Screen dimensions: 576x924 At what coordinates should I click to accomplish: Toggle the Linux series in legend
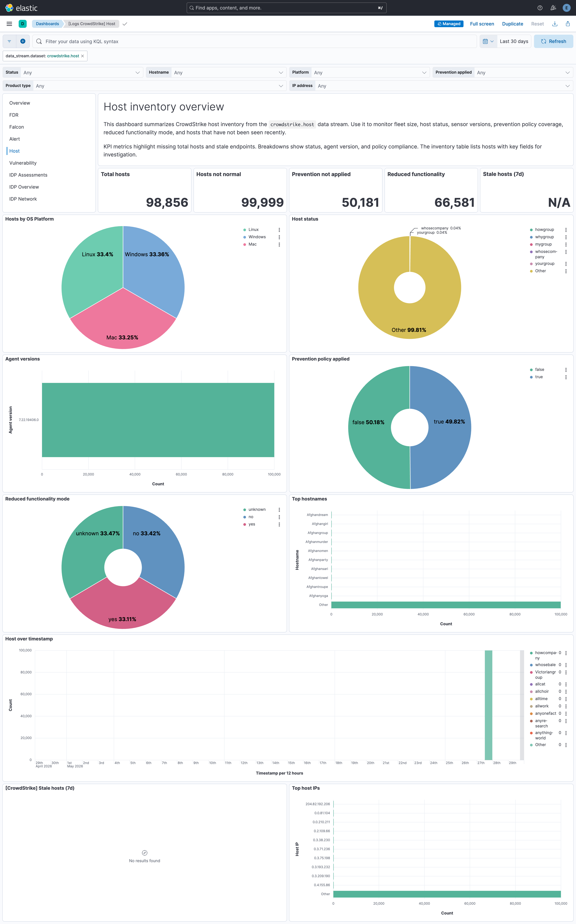(253, 230)
